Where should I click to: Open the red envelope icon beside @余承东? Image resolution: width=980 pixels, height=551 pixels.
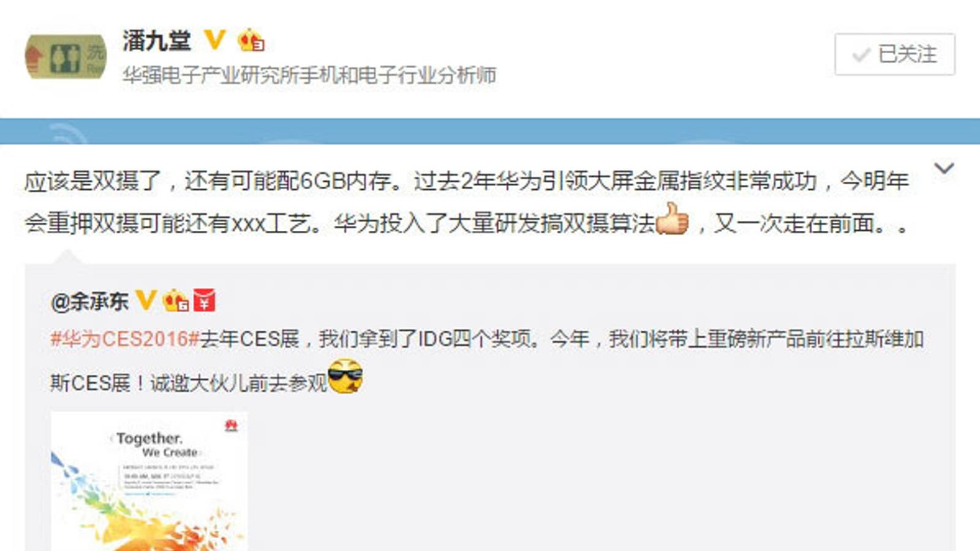click(205, 300)
